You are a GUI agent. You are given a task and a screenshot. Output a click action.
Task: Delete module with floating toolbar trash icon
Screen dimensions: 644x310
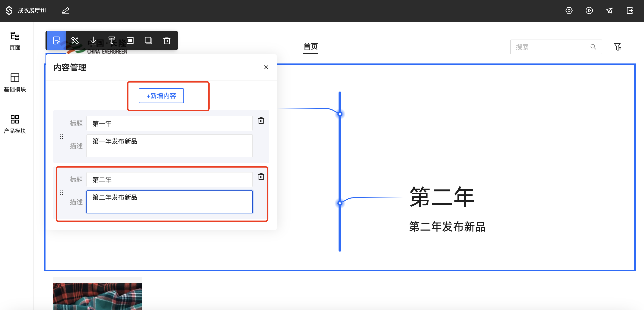pyautogui.click(x=167, y=40)
